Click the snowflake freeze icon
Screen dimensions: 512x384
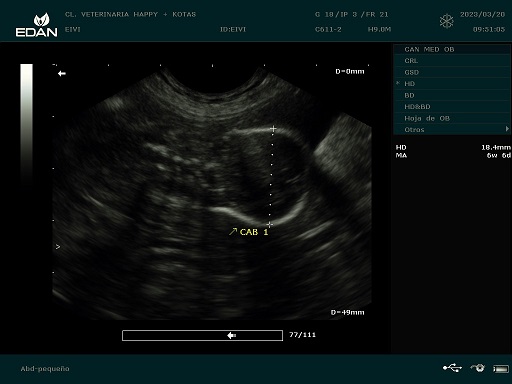(446, 21)
